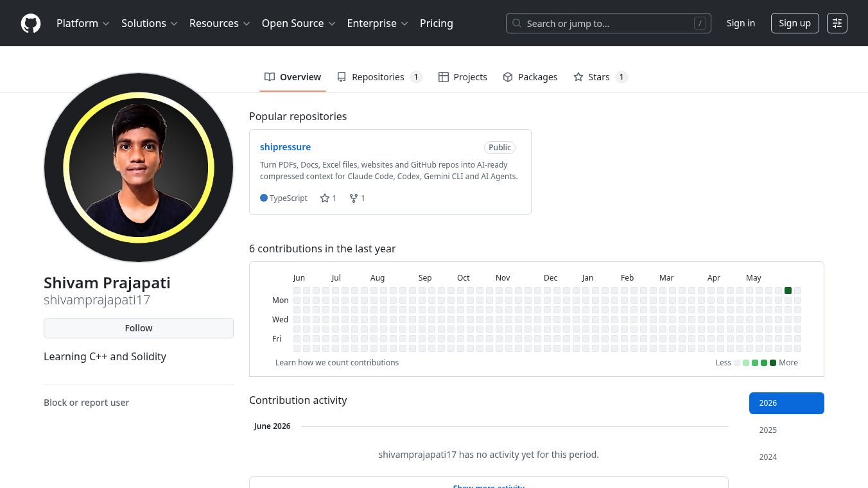
Task: Expand the Platform dropdown menu
Action: tap(83, 23)
